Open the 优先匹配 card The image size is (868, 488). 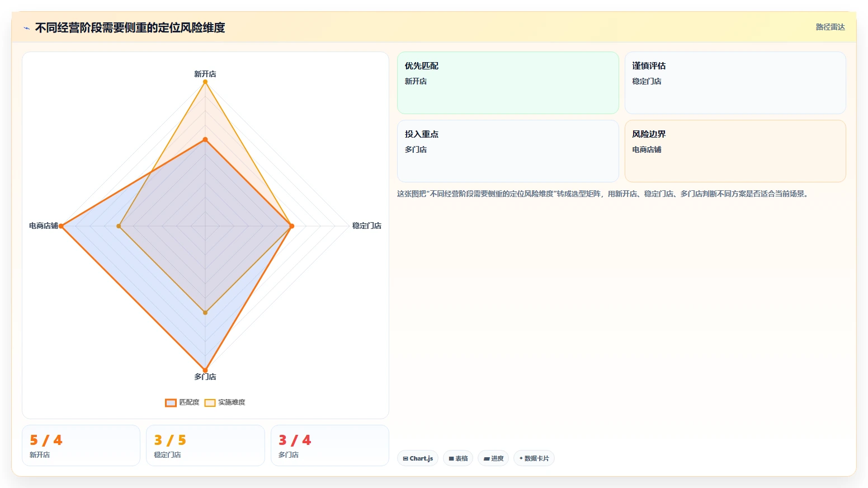pos(508,83)
